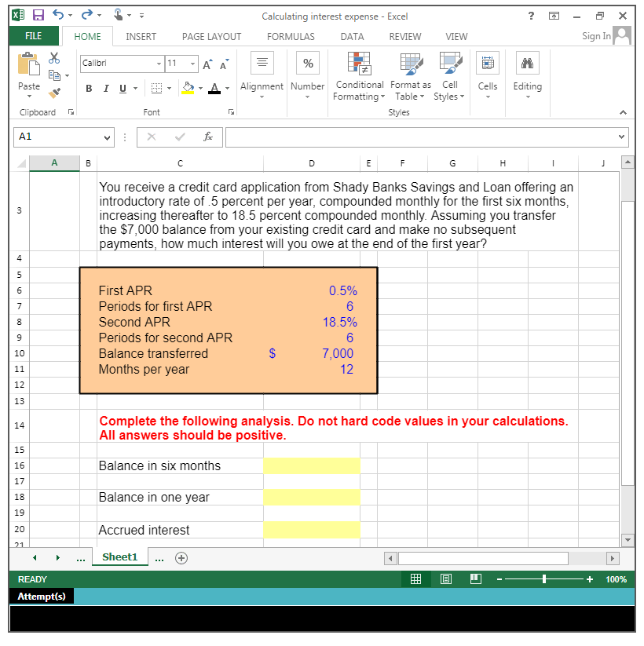Toggle bold formatting

tap(88, 88)
